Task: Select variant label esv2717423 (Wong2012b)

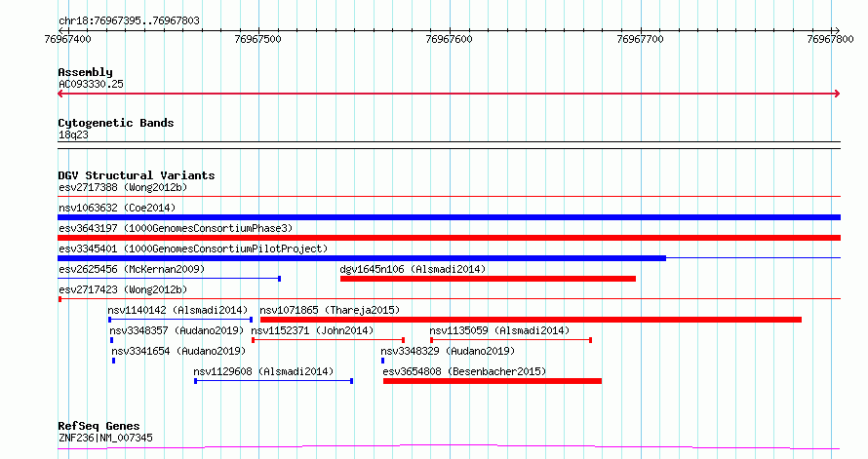Action: 123,289
